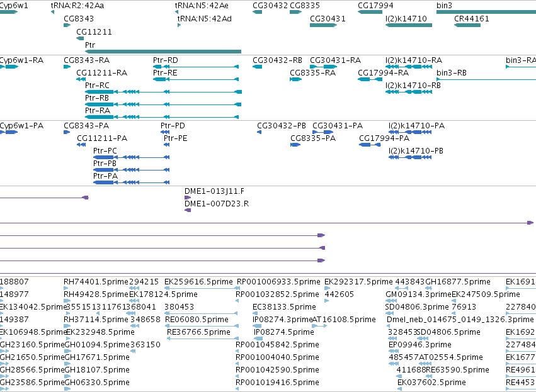Select the CR44161 gene label
The height and width of the screenshot is (392, 536).
(x=472, y=18)
